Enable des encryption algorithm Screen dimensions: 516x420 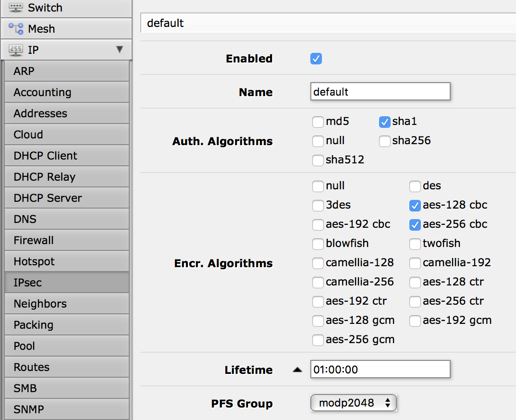tap(415, 186)
